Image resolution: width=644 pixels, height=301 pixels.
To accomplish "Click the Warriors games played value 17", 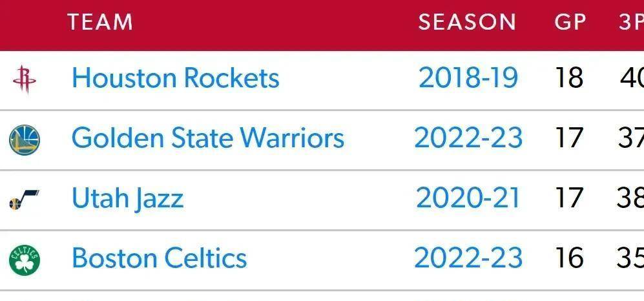I will tap(569, 138).
